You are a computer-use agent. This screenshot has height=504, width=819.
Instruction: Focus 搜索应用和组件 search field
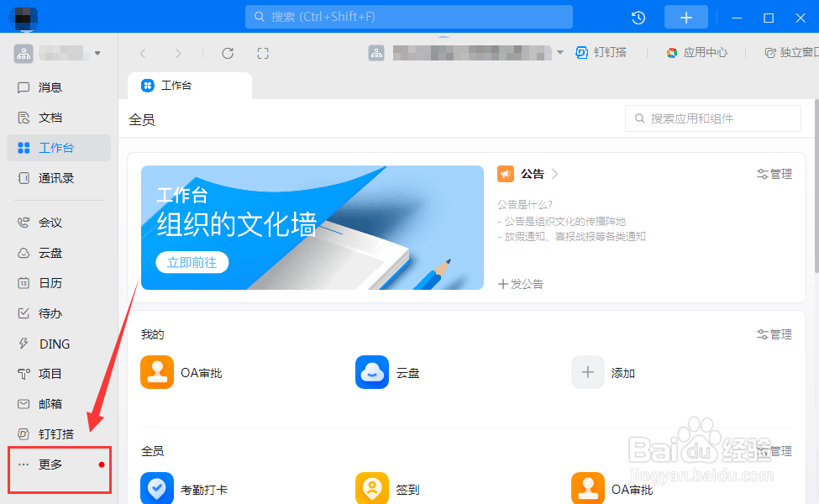tap(713, 118)
